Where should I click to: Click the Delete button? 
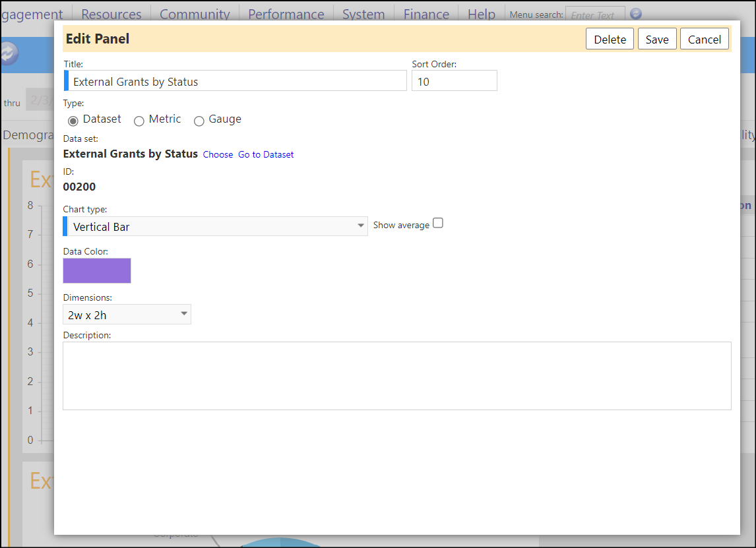coord(610,39)
